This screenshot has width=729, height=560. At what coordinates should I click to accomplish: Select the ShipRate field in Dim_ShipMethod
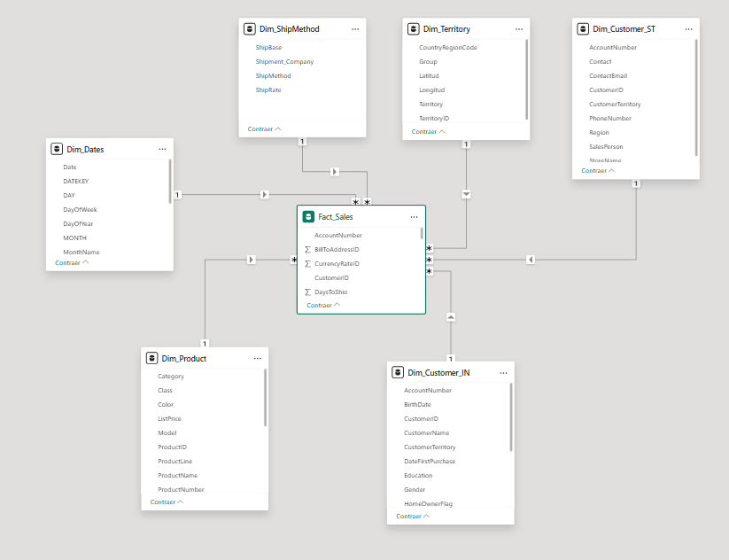pyautogui.click(x=268, y=89)
